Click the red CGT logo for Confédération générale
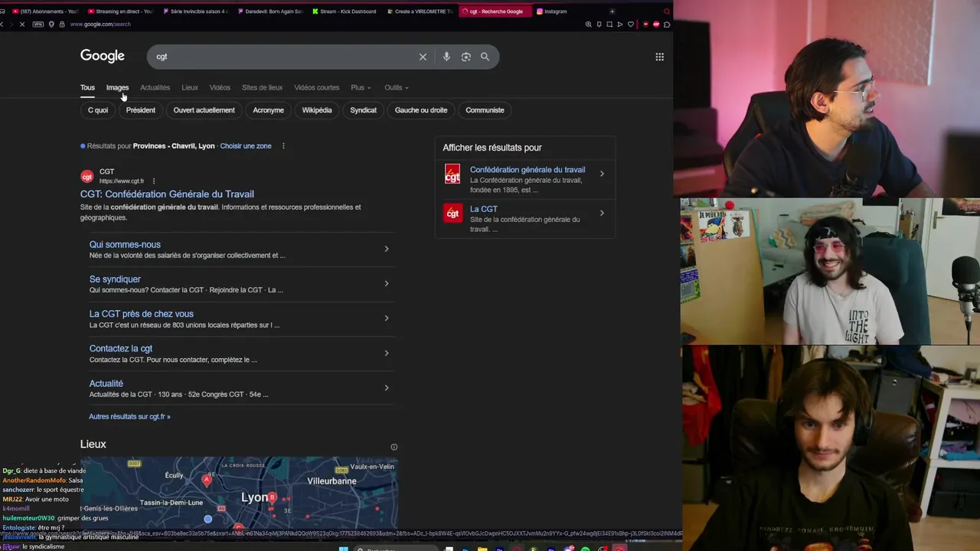Viewport: 980px width, 551px height. pyautogui.click(x=452, y=174)
